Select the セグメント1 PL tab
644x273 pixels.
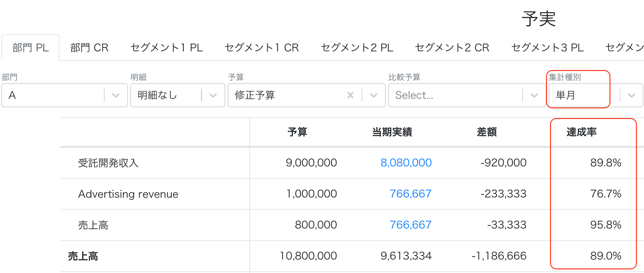[166, 48]
